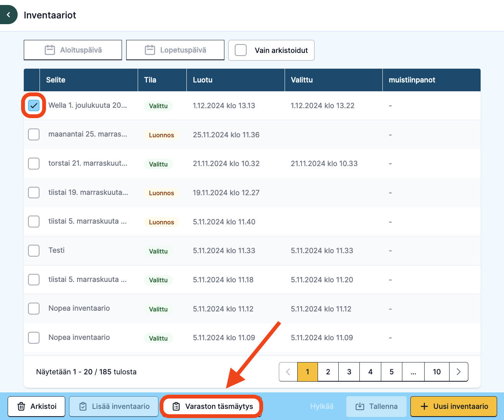Check the checkbox for Nopea inventaario 11.09
The width and height of the screenshot is (504, 420).
(34, 338)
